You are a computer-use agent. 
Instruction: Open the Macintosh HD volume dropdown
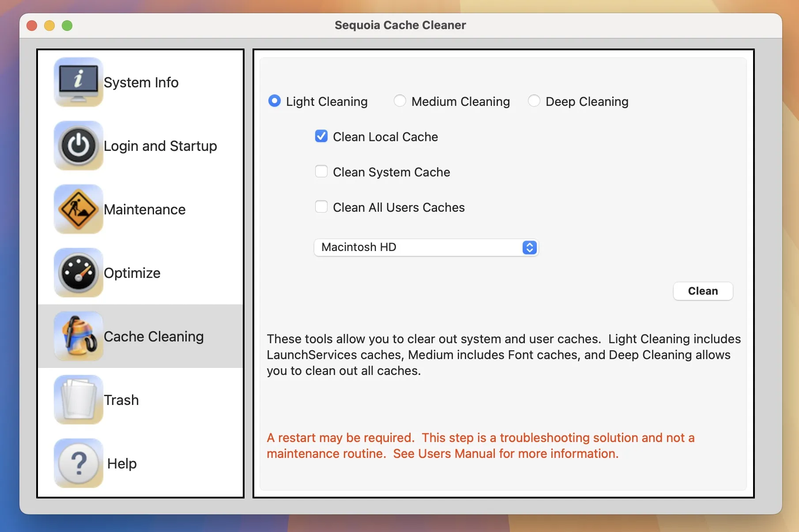(x=426, y=247)
